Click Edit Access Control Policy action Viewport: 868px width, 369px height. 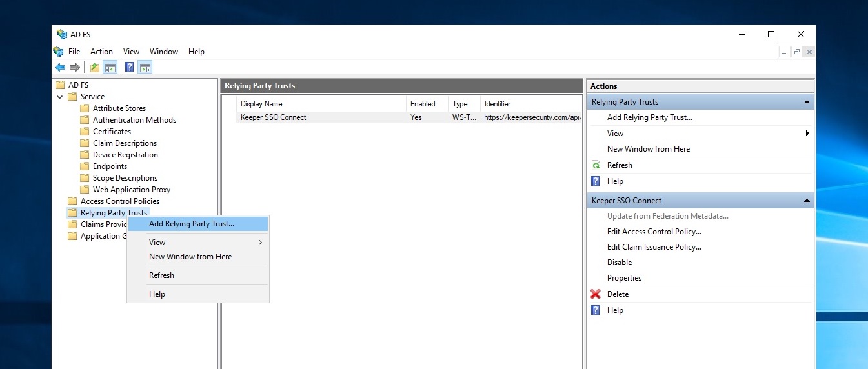point(654,232)
